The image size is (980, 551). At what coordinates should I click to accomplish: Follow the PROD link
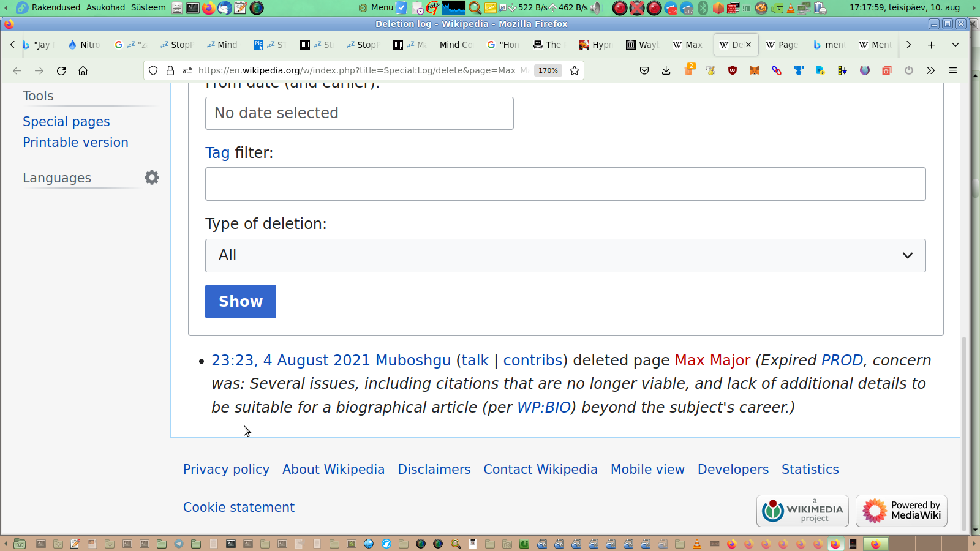pos(842,361)
